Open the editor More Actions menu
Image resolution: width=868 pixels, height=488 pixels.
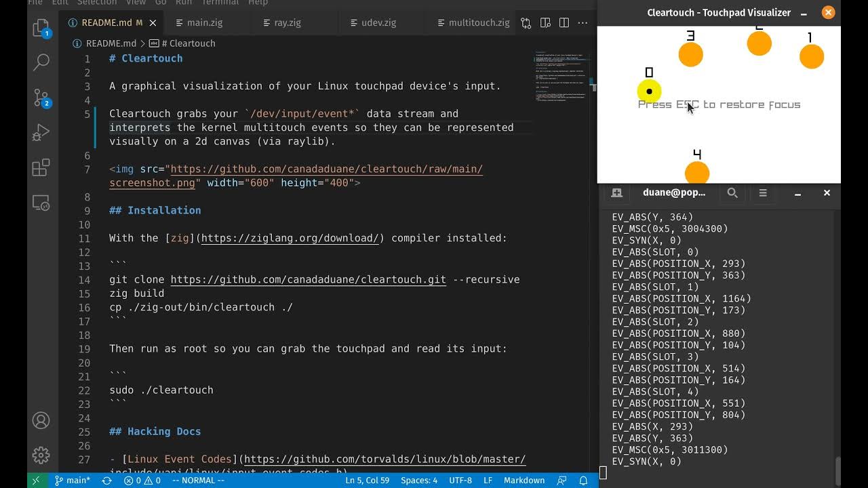point(583,23)
